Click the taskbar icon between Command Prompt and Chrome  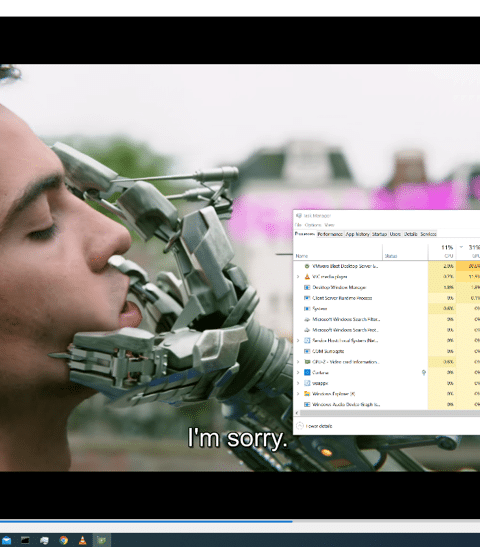pos(44,540)
